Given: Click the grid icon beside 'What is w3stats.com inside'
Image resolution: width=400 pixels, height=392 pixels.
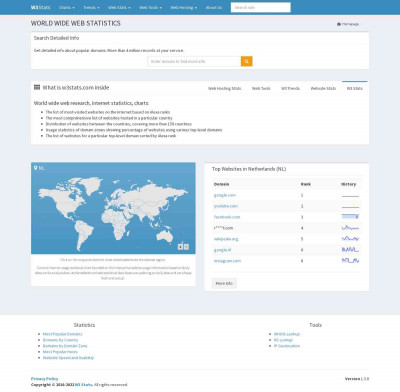Looking at the screenshot, I should coord(37,87).
